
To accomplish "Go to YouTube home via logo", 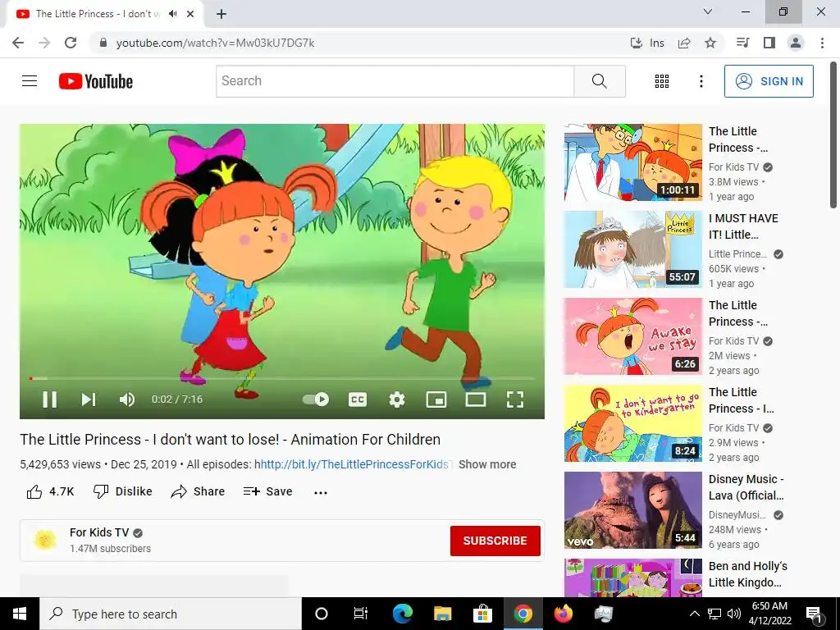I will (x=96, y=81).
